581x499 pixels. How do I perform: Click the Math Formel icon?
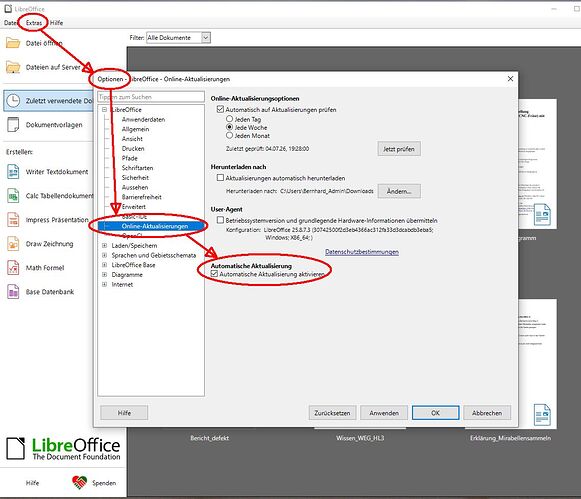13,268
